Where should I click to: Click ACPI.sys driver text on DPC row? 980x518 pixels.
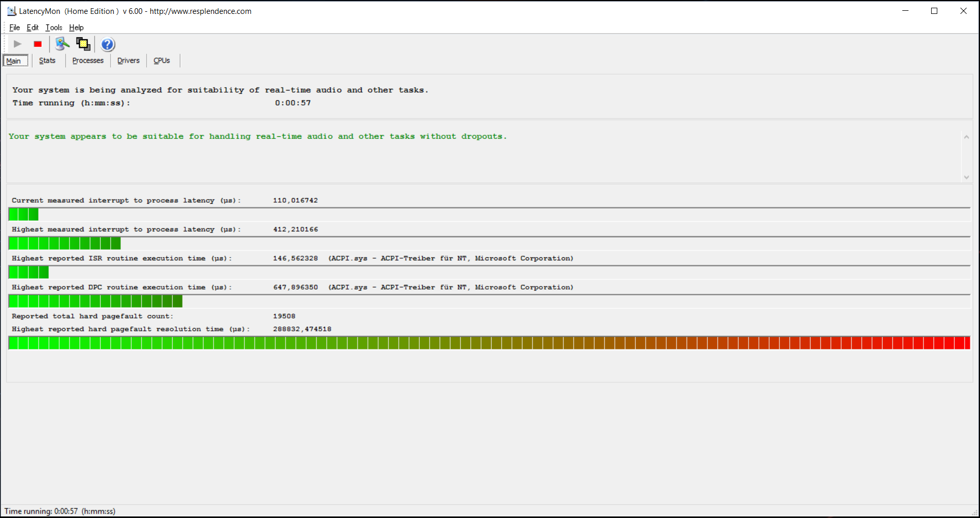pyautogui.click(x=451, y=287)
